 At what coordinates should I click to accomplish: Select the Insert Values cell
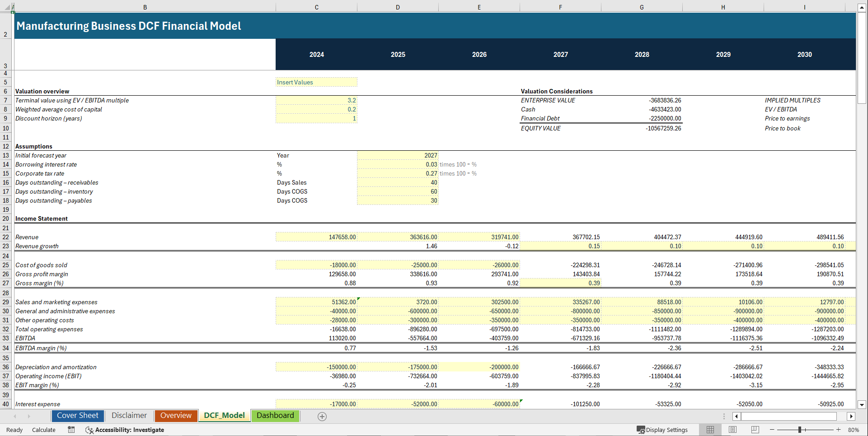point(316,82)
